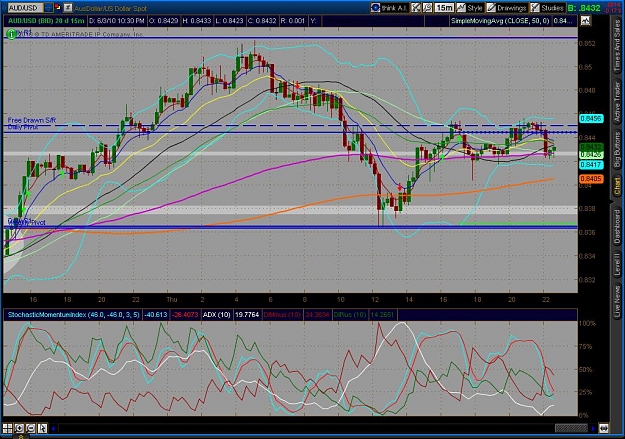Click the small chart icon below Studies
The height and width of the screenshot is (439, 625).
(586, 21)
